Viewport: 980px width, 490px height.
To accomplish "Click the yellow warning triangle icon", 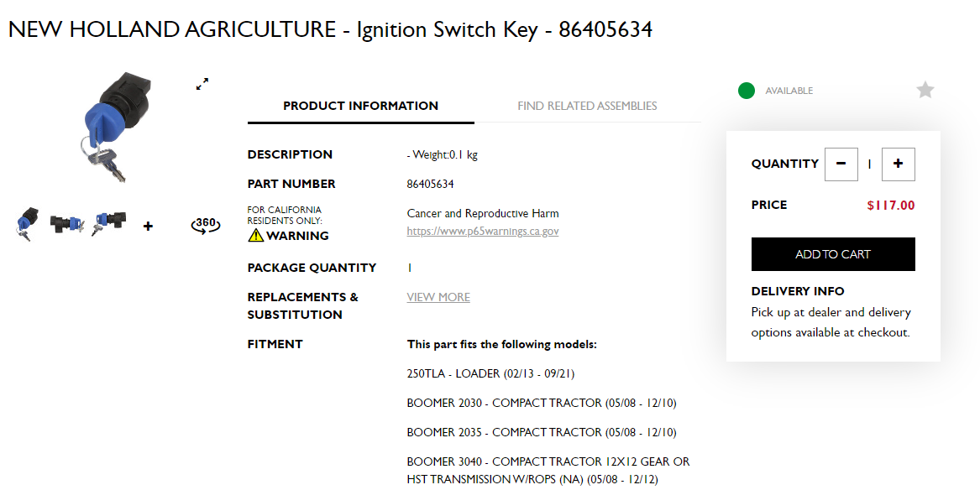I will coord(255,235).
